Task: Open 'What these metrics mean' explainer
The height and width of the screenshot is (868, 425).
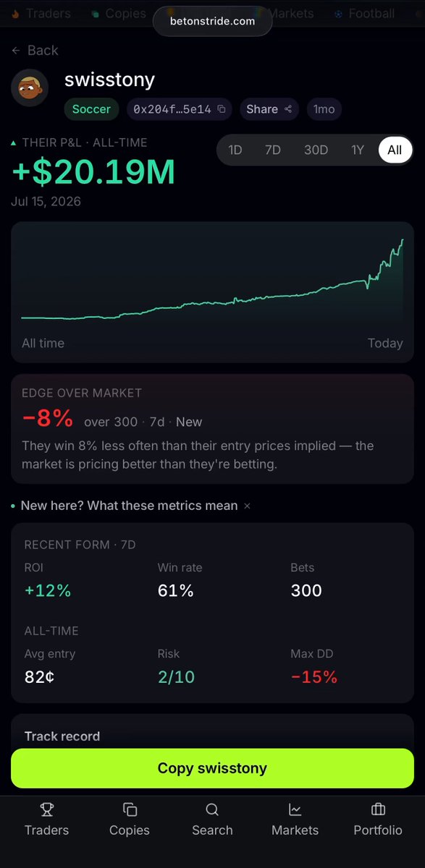Action: [x=129, y=506]
